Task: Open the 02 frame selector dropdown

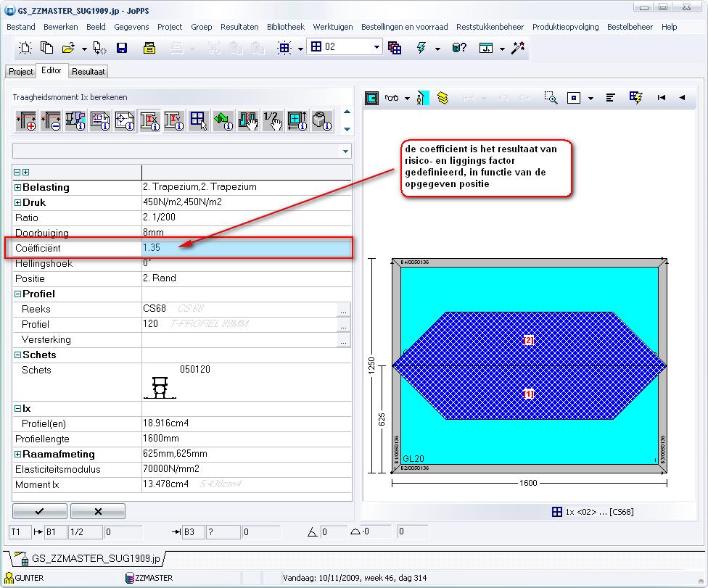Action: (x=376, y=47)
